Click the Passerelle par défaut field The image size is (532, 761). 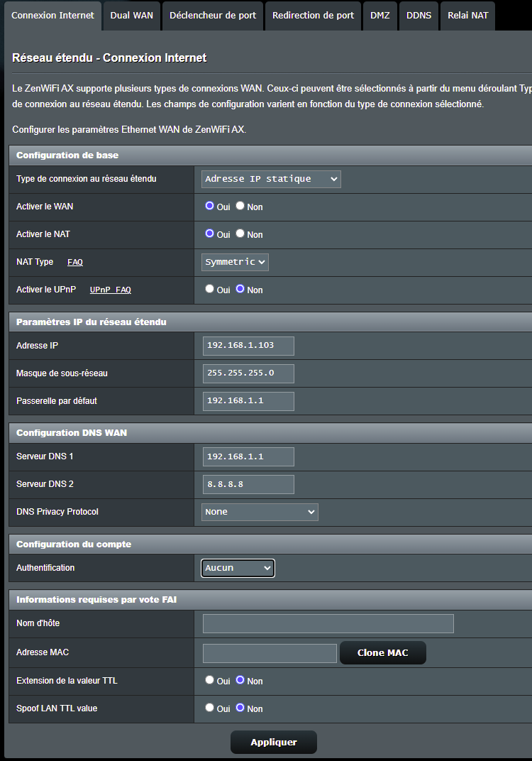248,401
